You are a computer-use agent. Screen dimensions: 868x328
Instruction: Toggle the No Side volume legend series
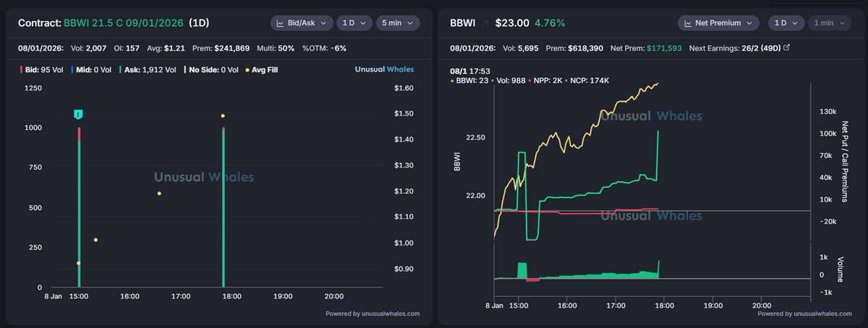[212, 70]
